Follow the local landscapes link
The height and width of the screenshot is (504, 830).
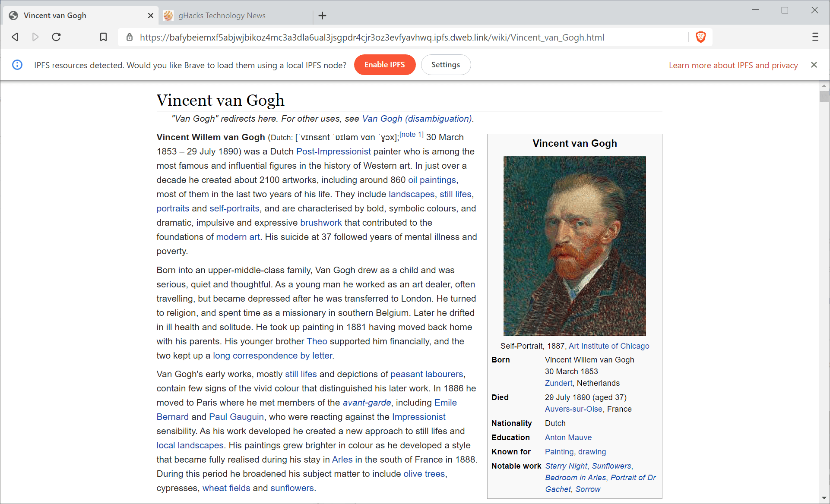(190, 445)
